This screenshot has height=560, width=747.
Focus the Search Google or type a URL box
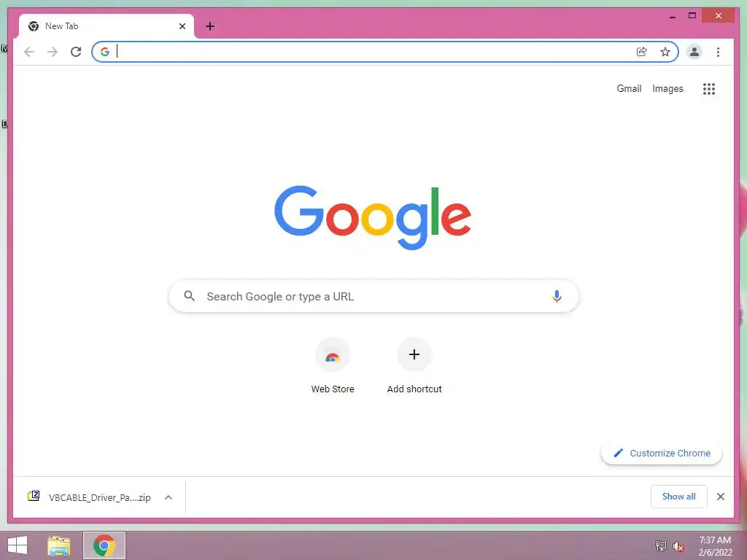click(x=373, y=296)
